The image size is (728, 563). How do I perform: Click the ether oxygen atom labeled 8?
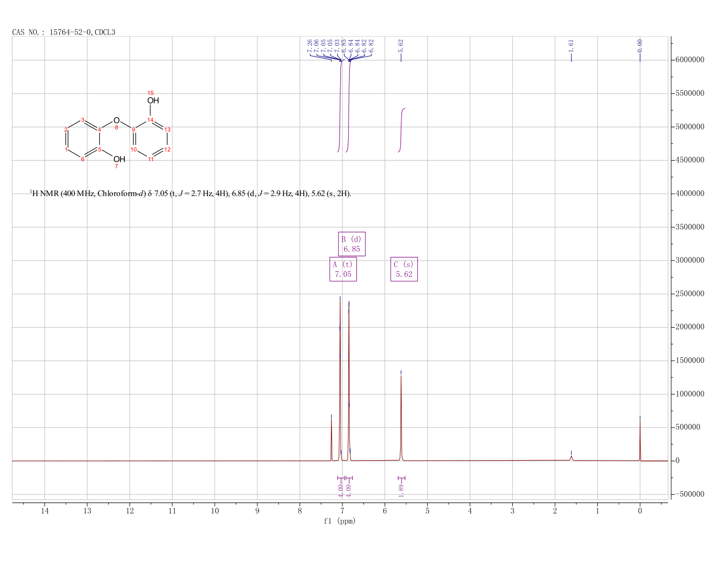point(116,121)
